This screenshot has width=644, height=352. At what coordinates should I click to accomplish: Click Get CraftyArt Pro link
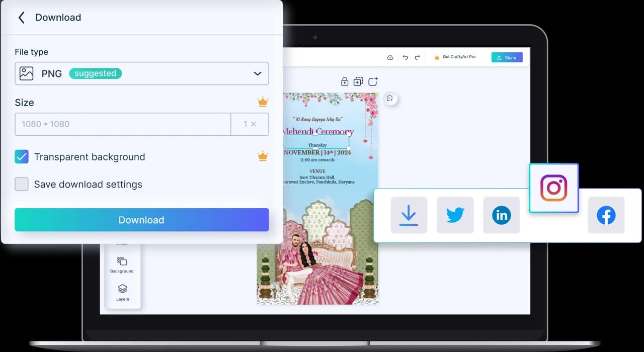tap(455, 57)
